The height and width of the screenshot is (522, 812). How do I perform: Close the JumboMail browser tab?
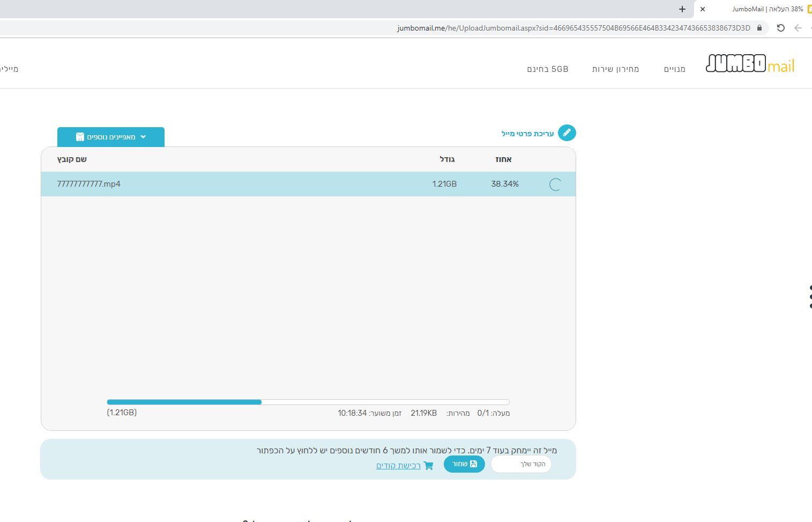point(702,9)
